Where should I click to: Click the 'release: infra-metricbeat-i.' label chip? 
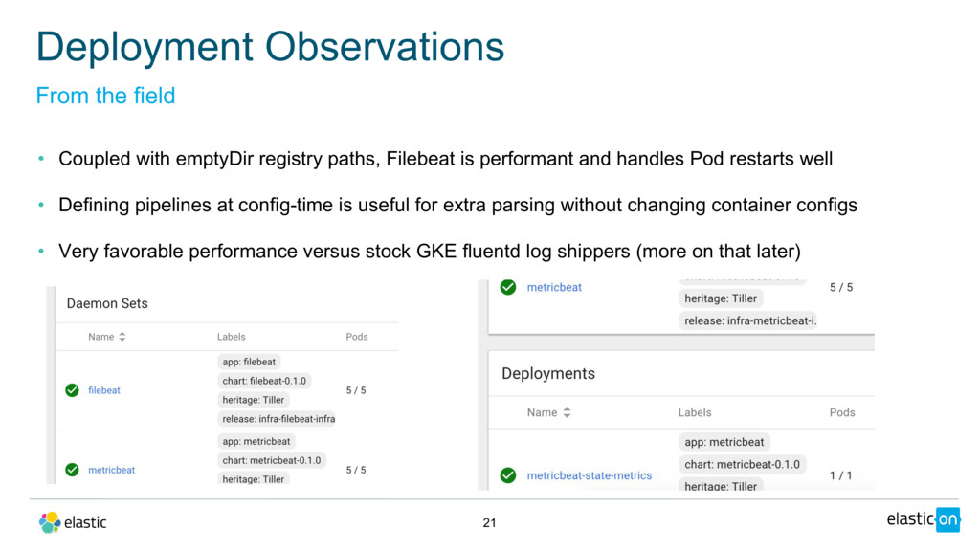(750, 321)
